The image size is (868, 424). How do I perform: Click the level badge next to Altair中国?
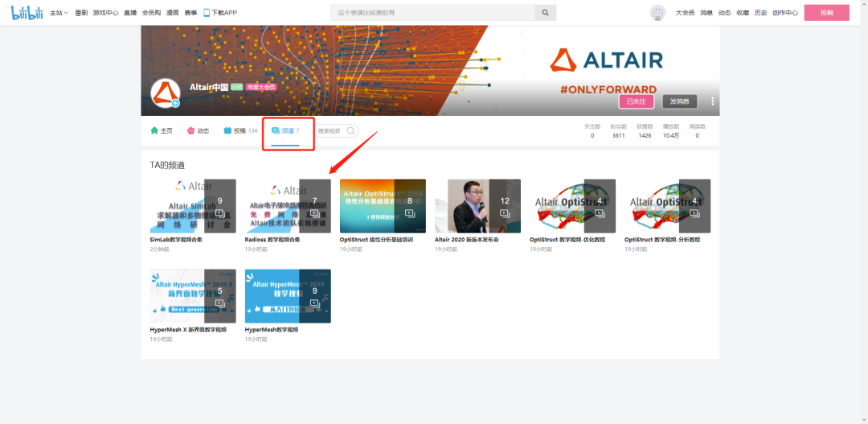(x=237, y=87)
